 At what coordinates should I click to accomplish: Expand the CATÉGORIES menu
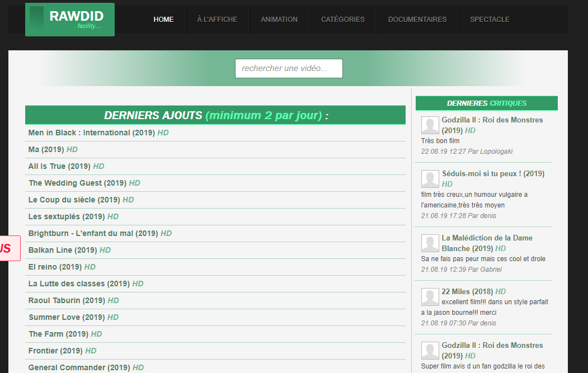[343, 20]
